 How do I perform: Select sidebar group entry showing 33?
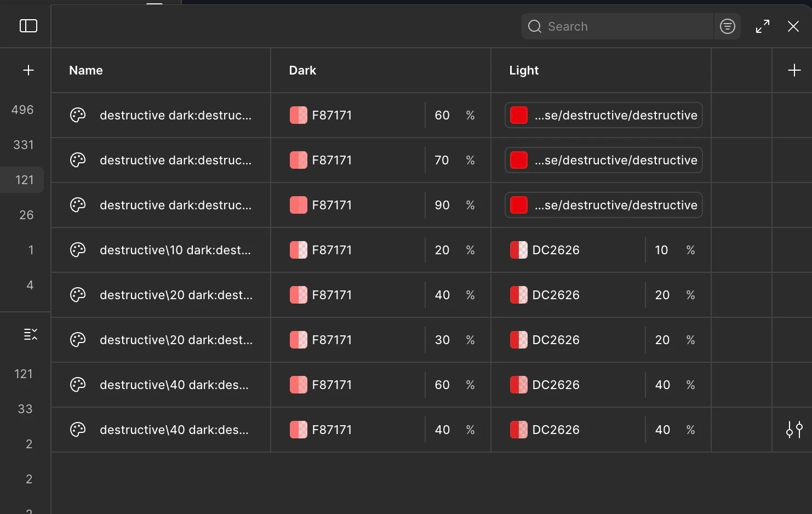coord(25,409)
